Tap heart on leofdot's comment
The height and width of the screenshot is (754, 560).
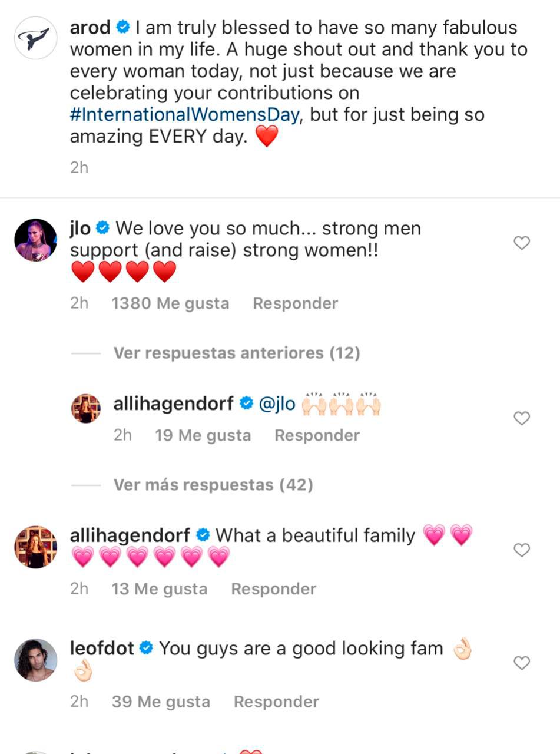pos(522,663)
